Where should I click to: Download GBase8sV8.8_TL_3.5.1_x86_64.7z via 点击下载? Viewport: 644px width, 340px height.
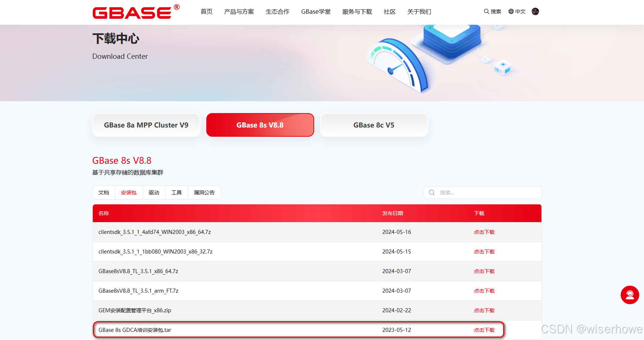(x=484, y=271)
